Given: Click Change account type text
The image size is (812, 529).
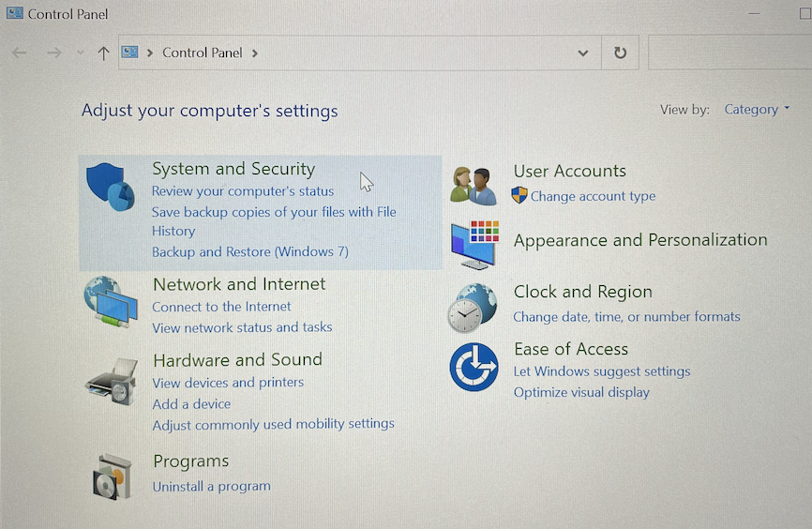Looking at the screenshot, I should coord(593,196).
